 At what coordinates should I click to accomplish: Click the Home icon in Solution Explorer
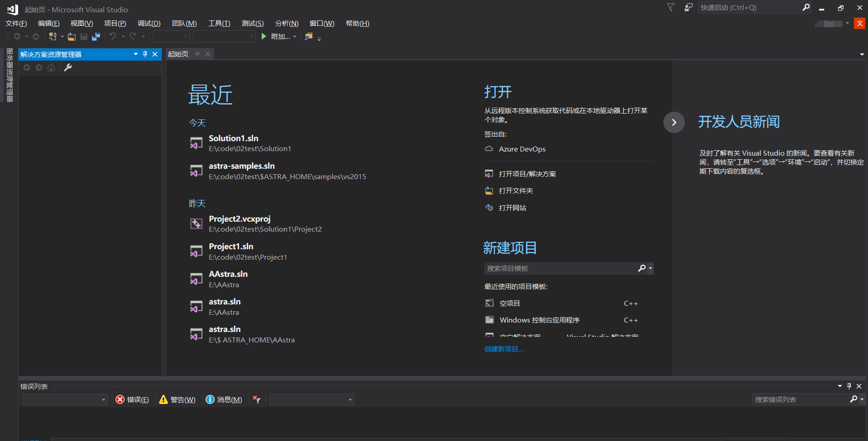tap(51, 67)
